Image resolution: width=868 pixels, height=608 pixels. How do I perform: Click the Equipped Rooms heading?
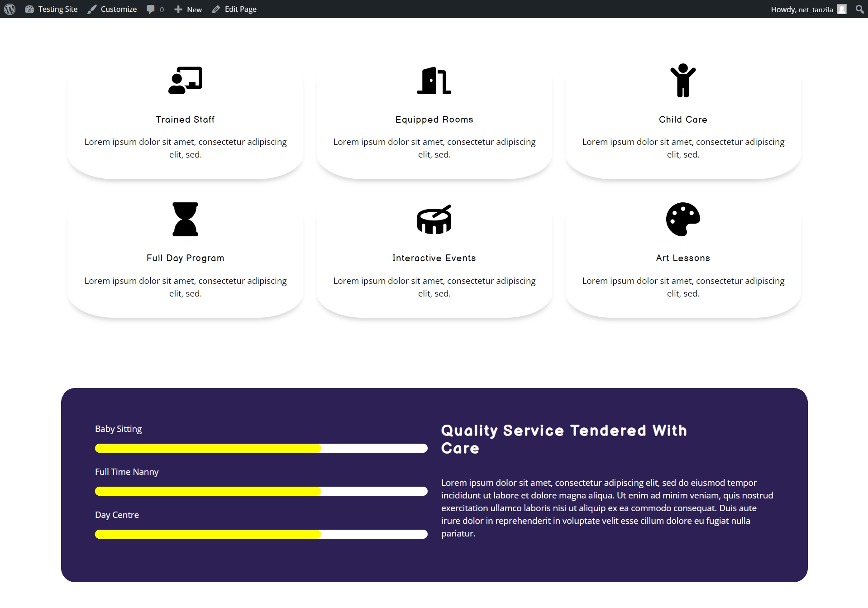pyautogui.click(x=434, y=120)
